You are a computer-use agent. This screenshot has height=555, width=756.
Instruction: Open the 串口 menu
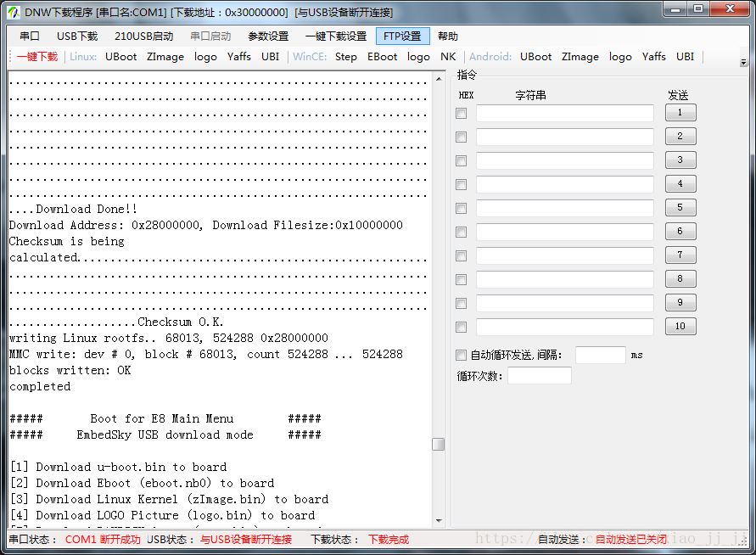(x=30, y=36)
